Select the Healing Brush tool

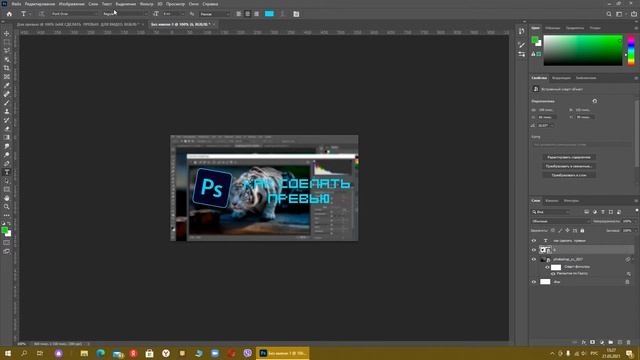(x=7, y=94)
